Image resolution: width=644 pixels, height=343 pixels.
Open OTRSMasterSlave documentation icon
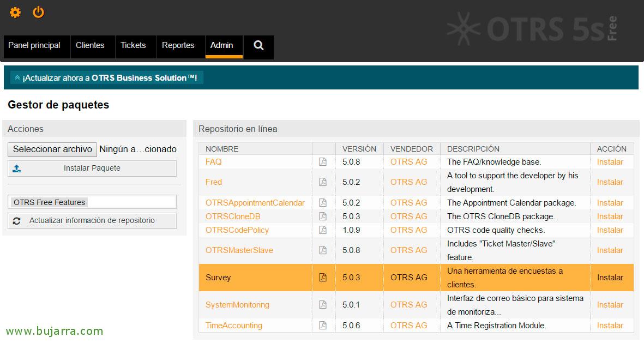point(323,250)
